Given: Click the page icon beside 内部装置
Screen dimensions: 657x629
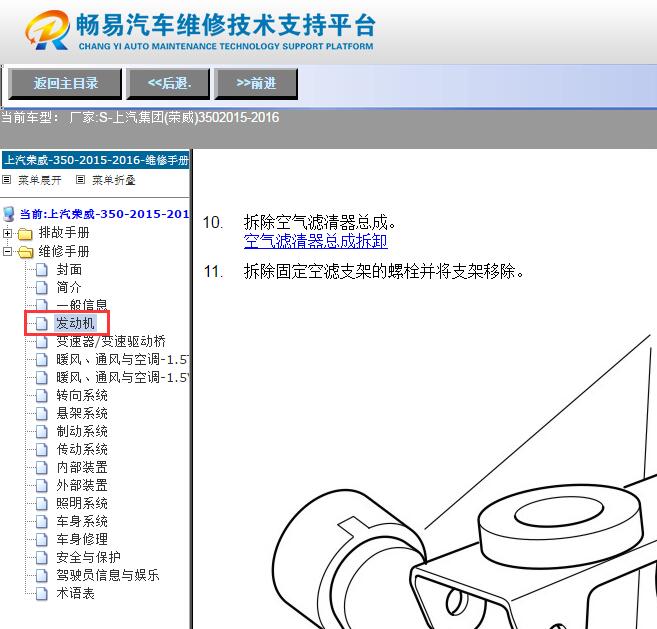Looking at the screenshot, I should 41,468.
